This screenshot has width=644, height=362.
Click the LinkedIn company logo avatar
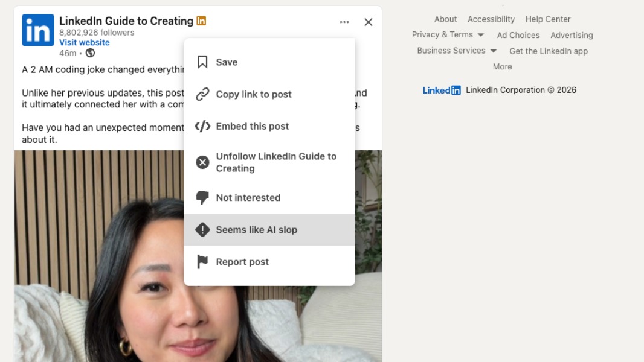click(x=38, y=30)
